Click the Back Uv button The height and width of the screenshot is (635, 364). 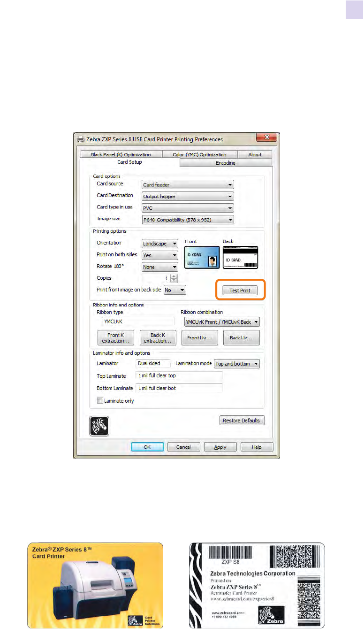tap(242, 338)
